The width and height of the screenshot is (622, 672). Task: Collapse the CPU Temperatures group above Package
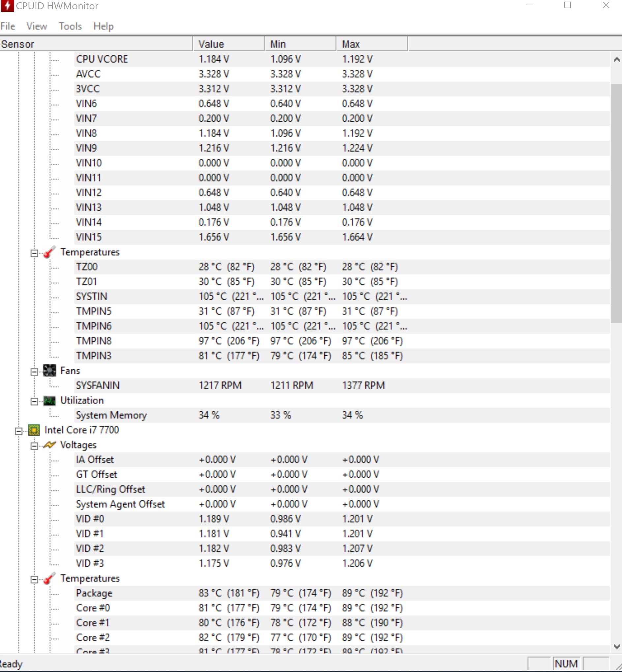(x=34, y=579)
